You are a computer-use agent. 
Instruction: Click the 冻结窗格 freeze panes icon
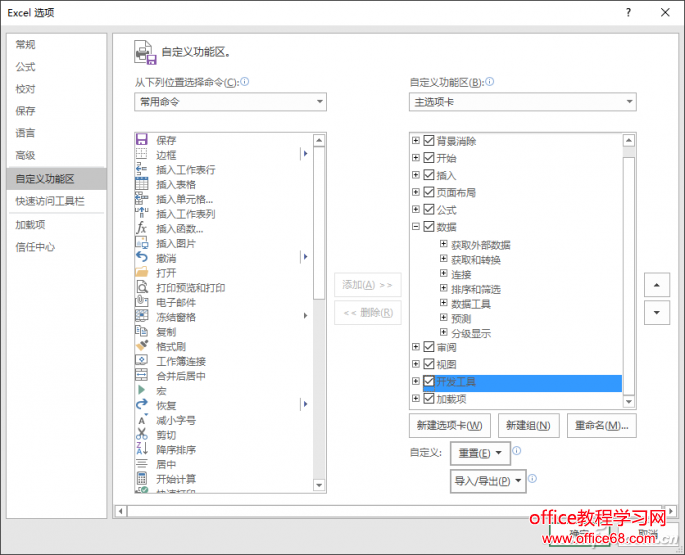point(142,316)
